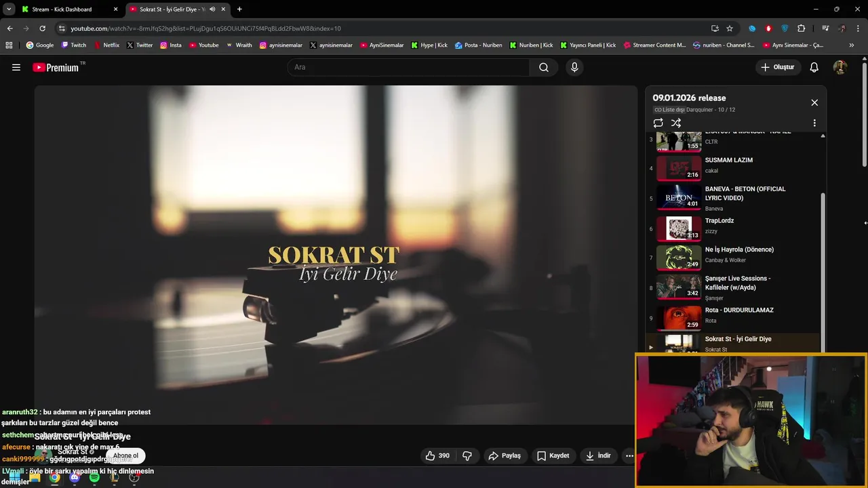Click the blue shield extension icon
The width and height of the screenshot is (868, 488).
[785, 28]
